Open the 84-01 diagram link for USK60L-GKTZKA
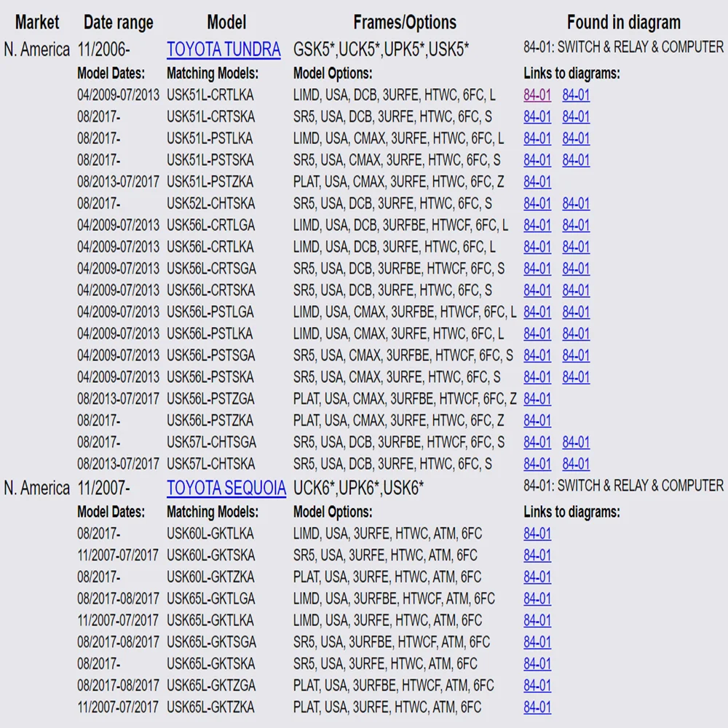The width and height of the screenshot is (728, 728). pos(537,577)
